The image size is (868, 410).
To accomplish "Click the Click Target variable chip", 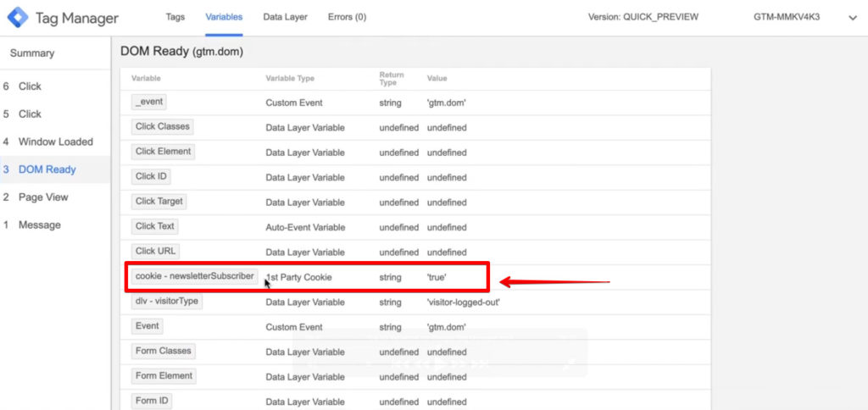I will tap(159, 202).
